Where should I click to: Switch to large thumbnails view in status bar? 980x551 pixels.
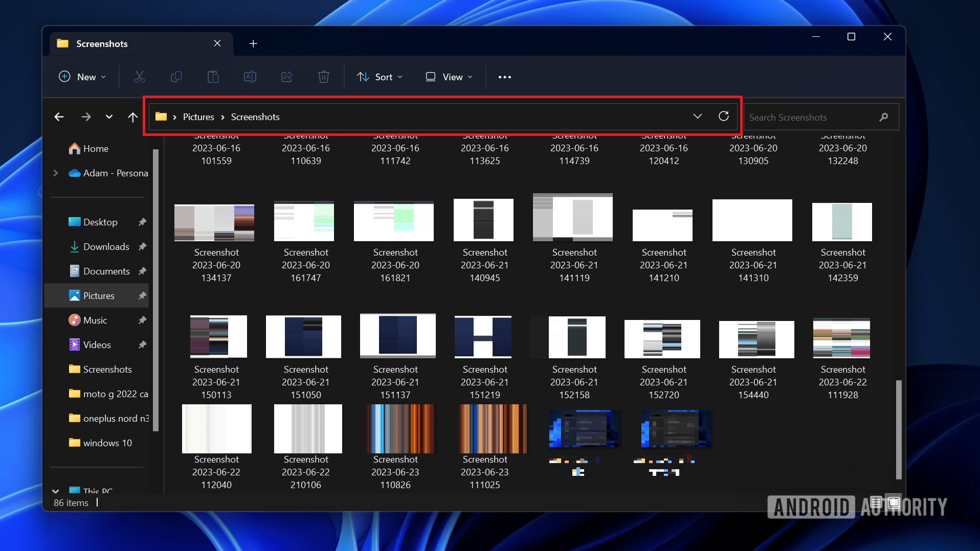pyautogui.click(x=894, y=502)
